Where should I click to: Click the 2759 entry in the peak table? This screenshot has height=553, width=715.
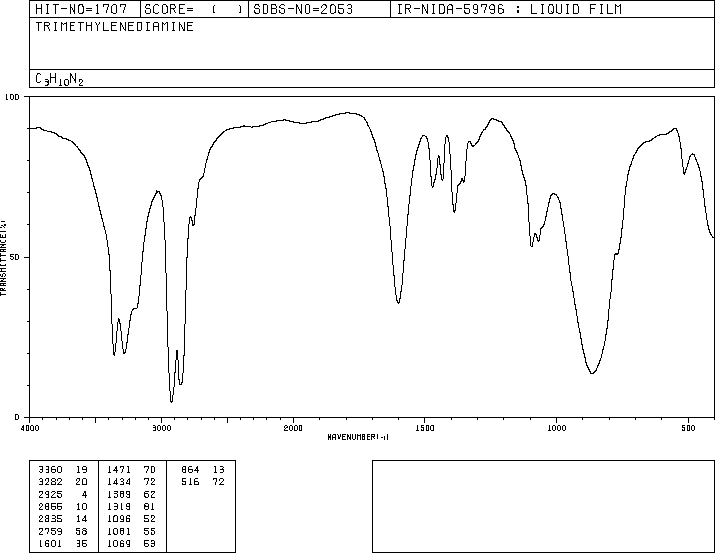point(50,532)
